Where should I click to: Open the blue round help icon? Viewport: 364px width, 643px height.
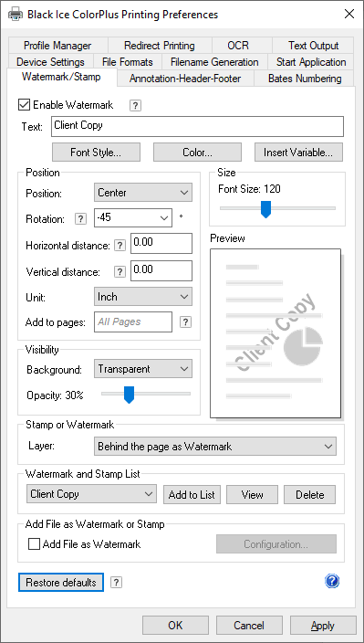(x=332, y=581)
